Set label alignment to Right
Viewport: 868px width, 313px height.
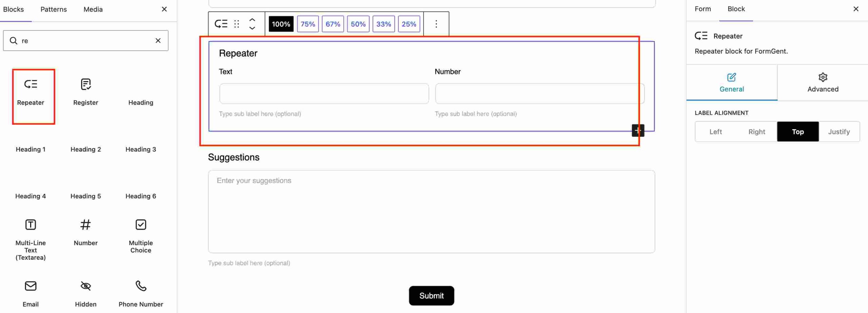[x=756, y=132]
